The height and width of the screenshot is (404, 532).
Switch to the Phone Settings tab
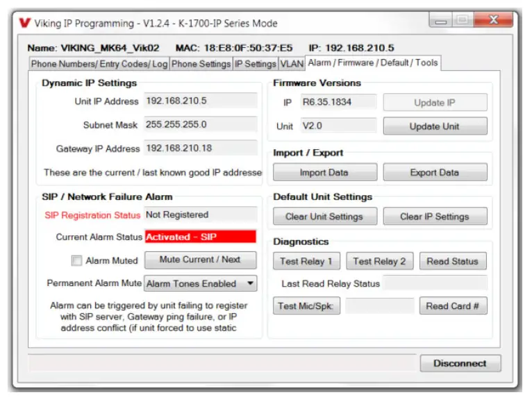pyautogui.click(x=201, y=64)
